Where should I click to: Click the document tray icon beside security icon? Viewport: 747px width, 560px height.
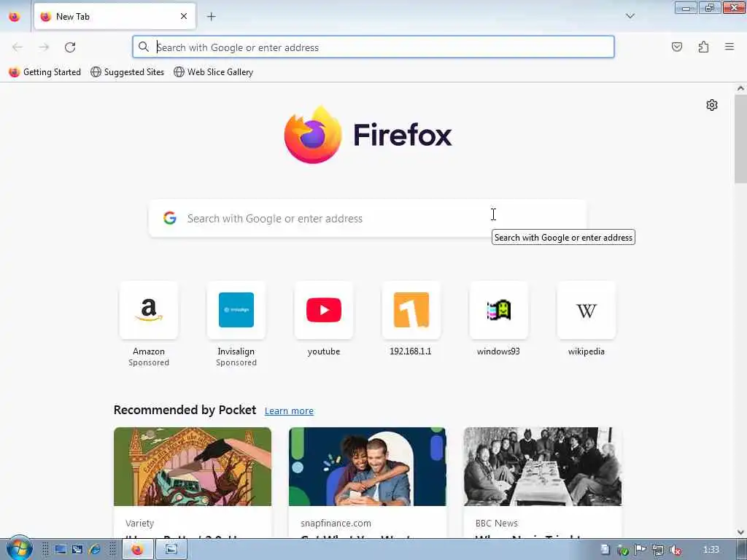[x=605, y=550]
